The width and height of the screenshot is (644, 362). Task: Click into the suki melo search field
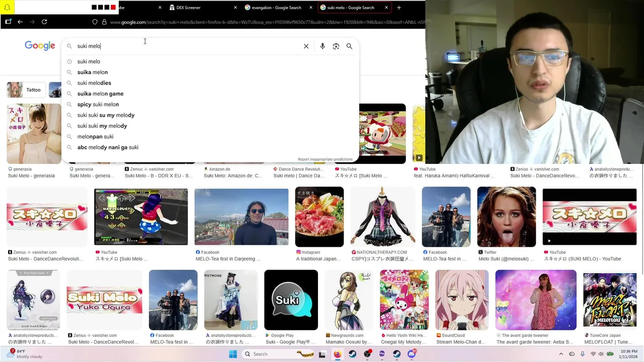(x=186, y=46)
